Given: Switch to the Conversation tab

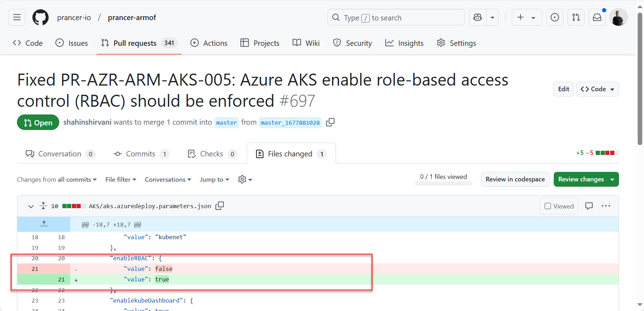Looking at the screenshot, I should point(60,154).
